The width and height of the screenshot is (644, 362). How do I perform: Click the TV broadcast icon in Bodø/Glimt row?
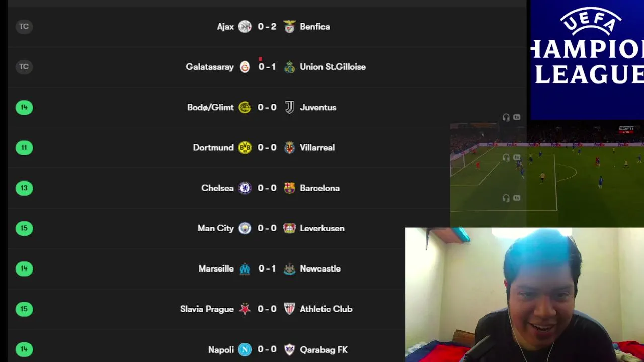517,117
